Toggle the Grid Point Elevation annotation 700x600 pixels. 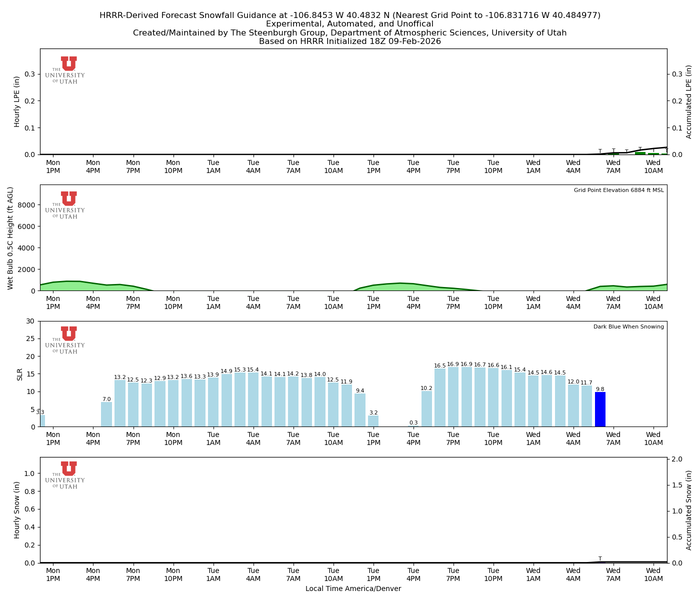[618, 190]
